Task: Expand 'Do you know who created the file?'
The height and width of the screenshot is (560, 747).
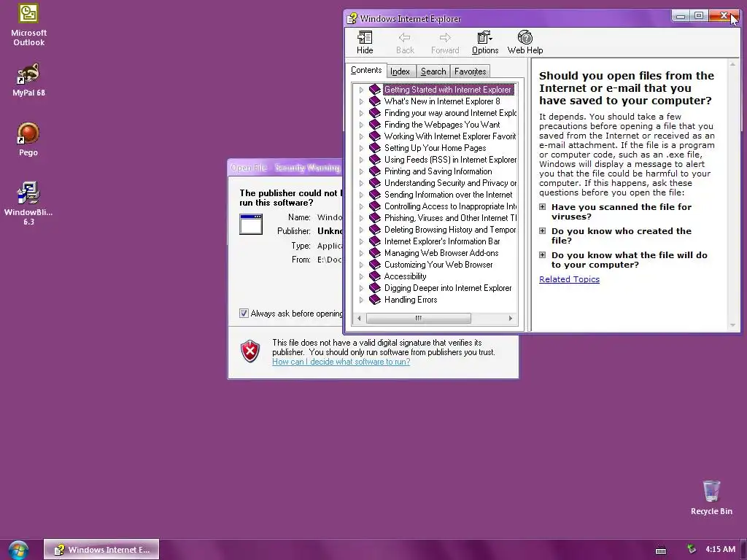Action: pos(542,230)
